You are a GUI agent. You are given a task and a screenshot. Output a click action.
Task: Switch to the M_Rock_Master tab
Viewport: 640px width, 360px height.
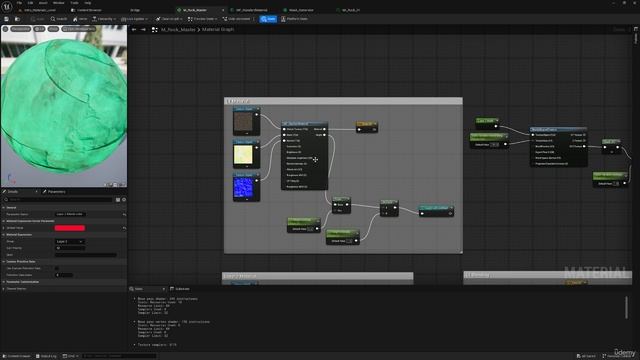(x=195, y=10)
